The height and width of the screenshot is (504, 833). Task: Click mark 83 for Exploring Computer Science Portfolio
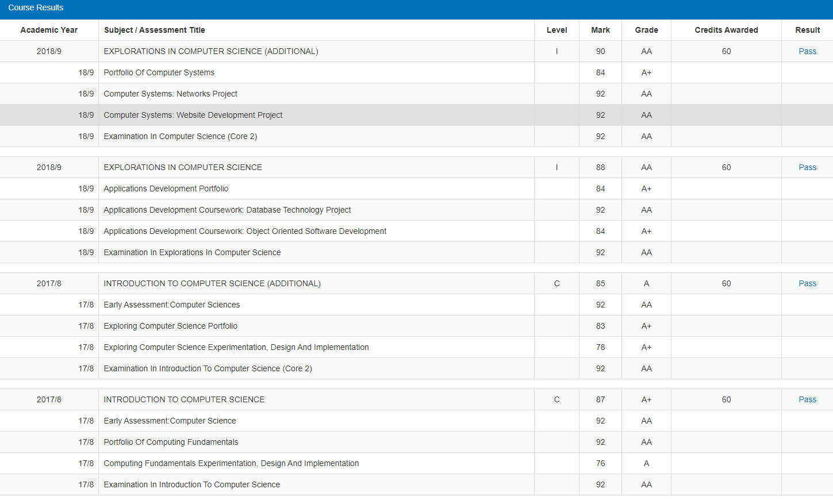(x=600, y=326)
